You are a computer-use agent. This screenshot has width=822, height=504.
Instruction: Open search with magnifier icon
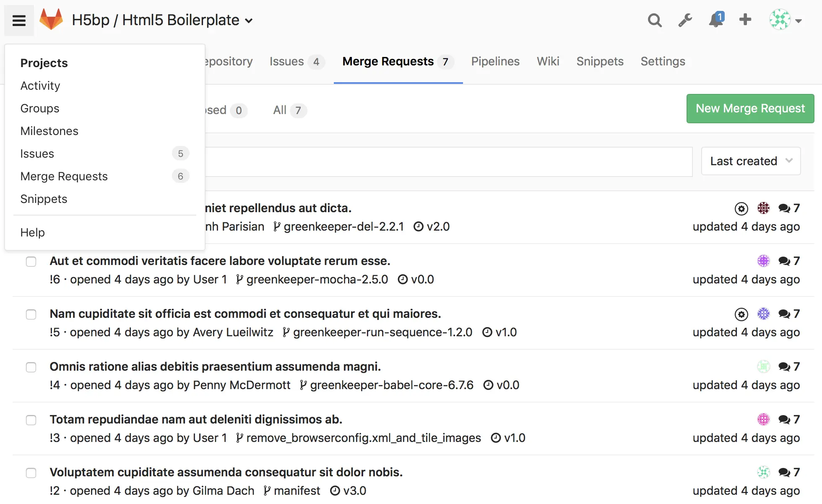coord(654,20)
